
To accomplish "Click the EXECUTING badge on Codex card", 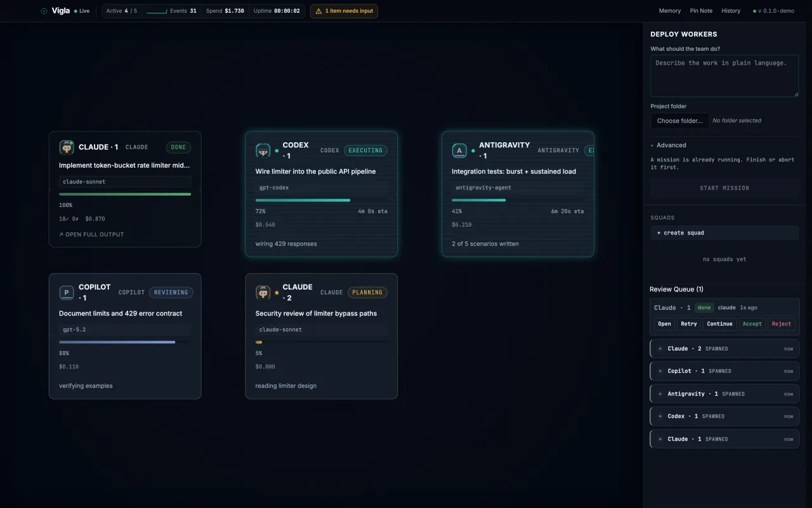I will [x=365, y=150].
